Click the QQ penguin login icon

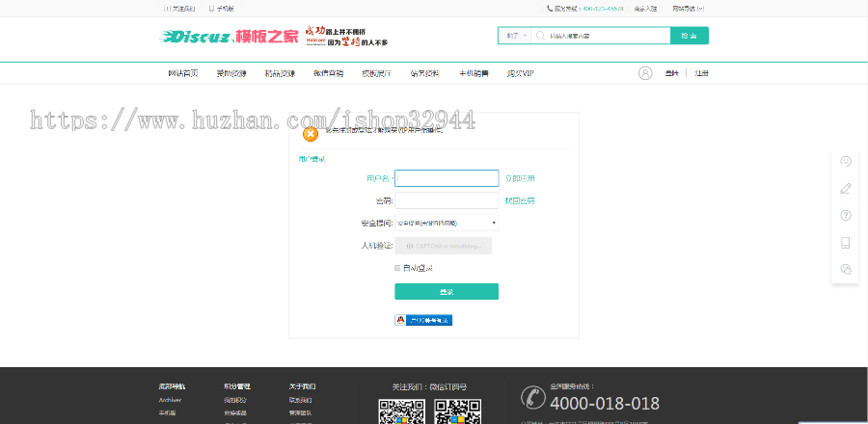pyautogui.click(x=400, y=320)
